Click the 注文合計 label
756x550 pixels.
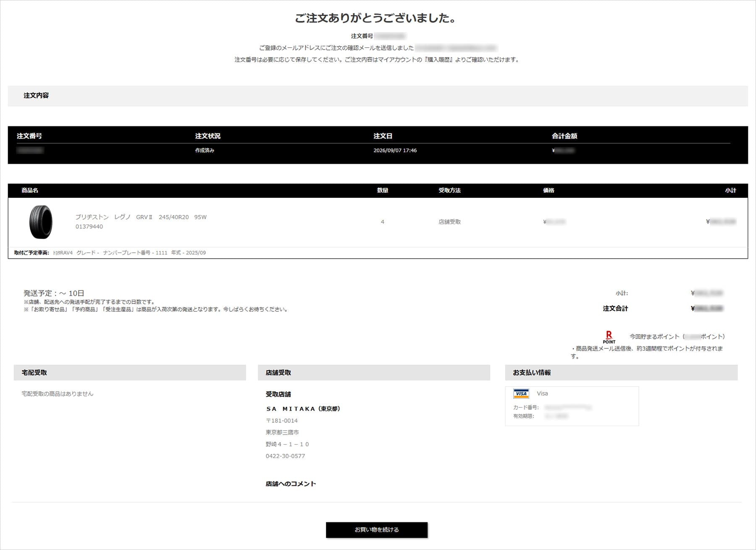(615, 309)
